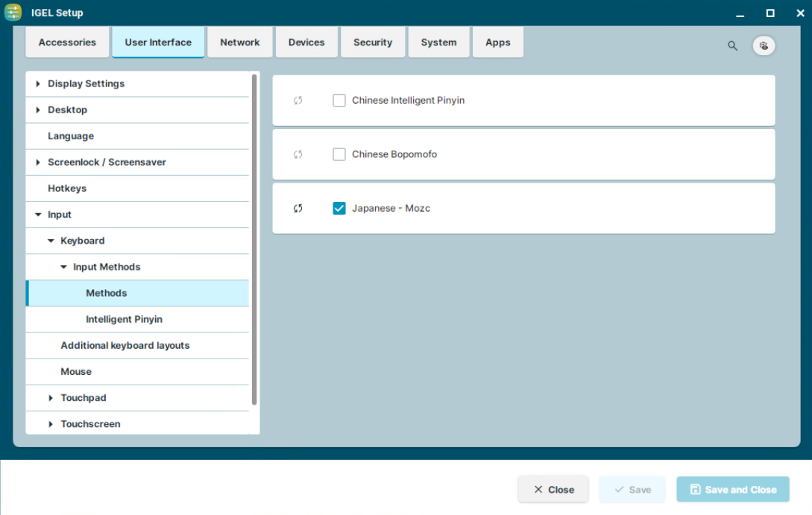Reset Chinese Intelligent Pinyin setting to default

tap(298, 100)
